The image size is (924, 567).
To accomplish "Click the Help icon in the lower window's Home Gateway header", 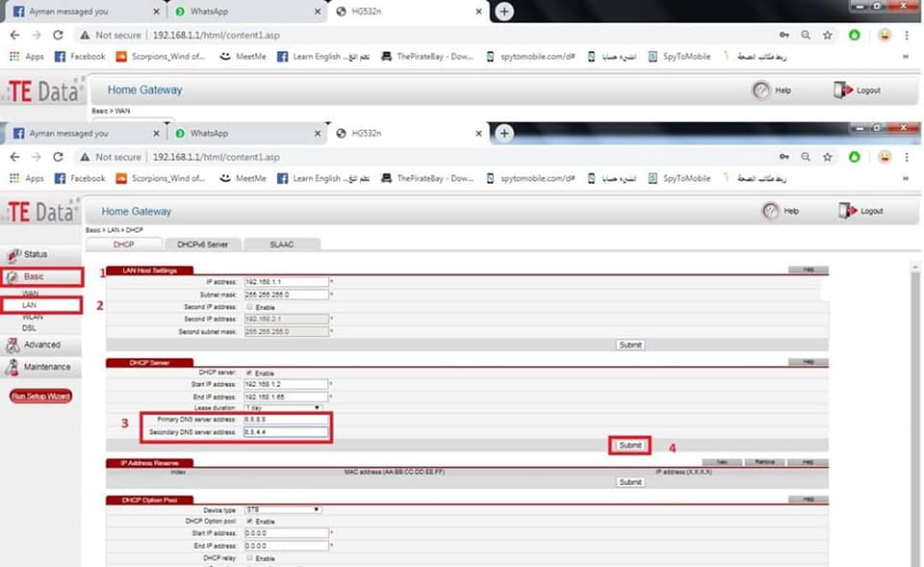I will pyautogui.click(x=770, y=211).
